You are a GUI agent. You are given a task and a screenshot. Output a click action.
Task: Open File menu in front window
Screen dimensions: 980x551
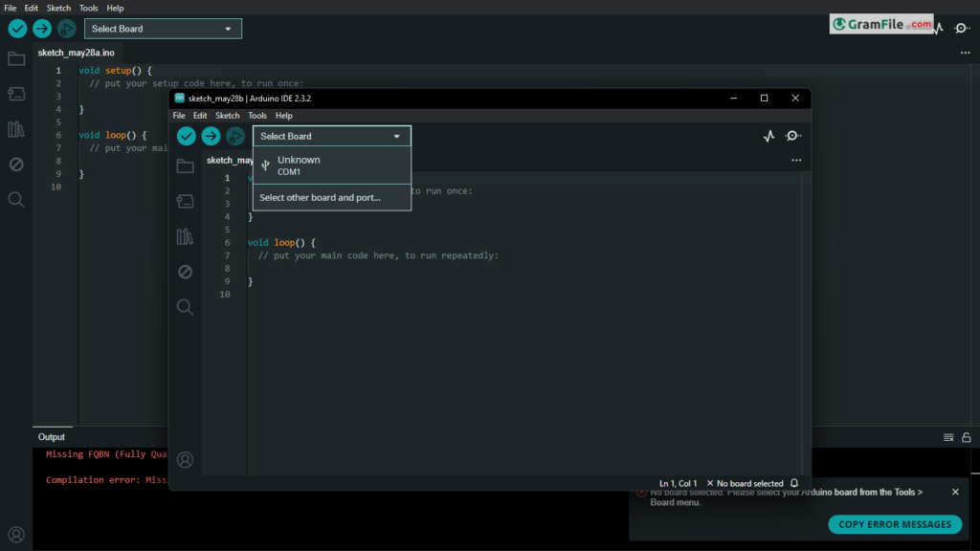point(179,116)
